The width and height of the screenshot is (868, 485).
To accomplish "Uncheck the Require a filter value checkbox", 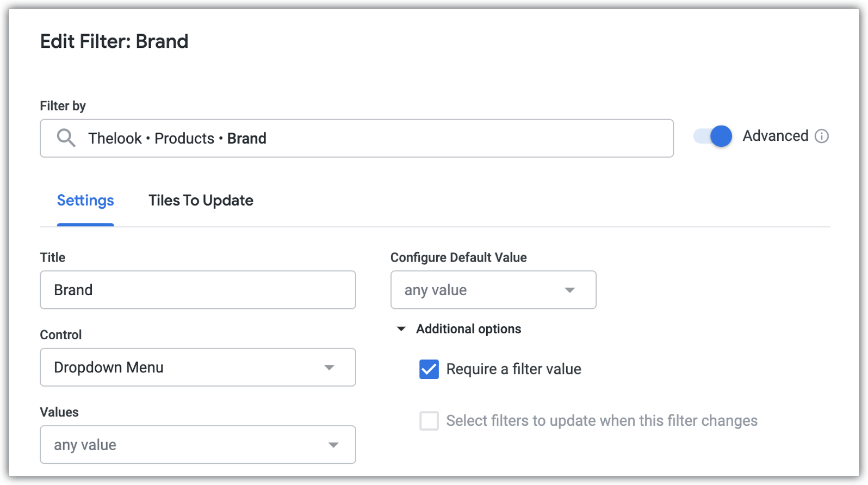I will click(x=429, y=369).
